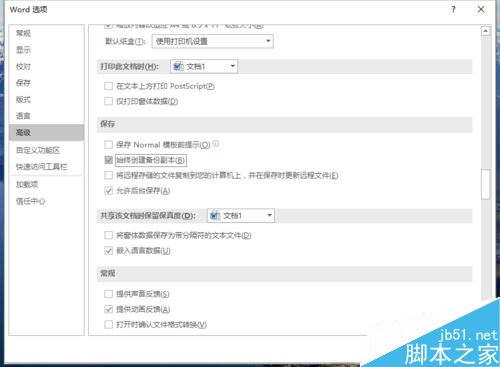Toggle 始终创建备份副本 checkbox
Image resolution: width=500 pixels, height=367 pixels.
click(108, 160)
